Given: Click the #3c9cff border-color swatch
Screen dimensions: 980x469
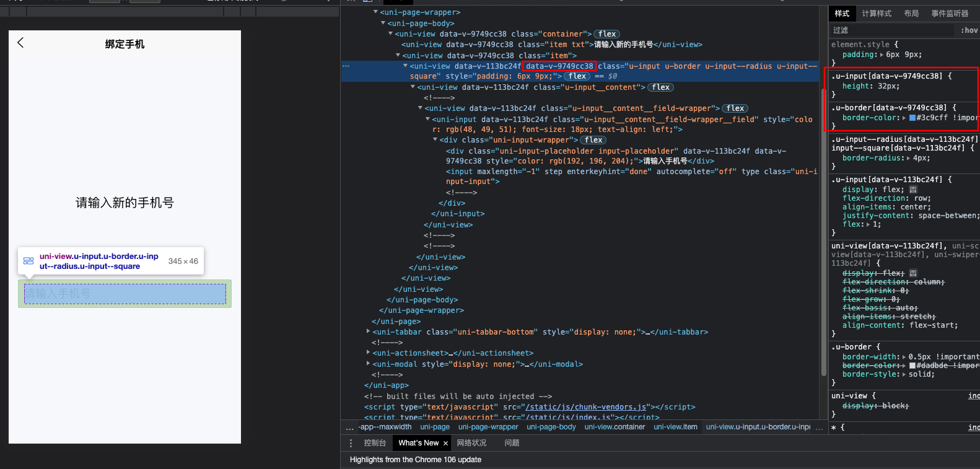Looking at the screenshot, I should (912, 118).
